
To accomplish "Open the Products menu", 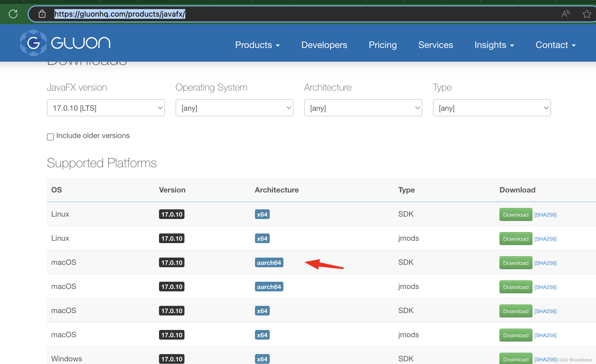I will tap(257, 45).
